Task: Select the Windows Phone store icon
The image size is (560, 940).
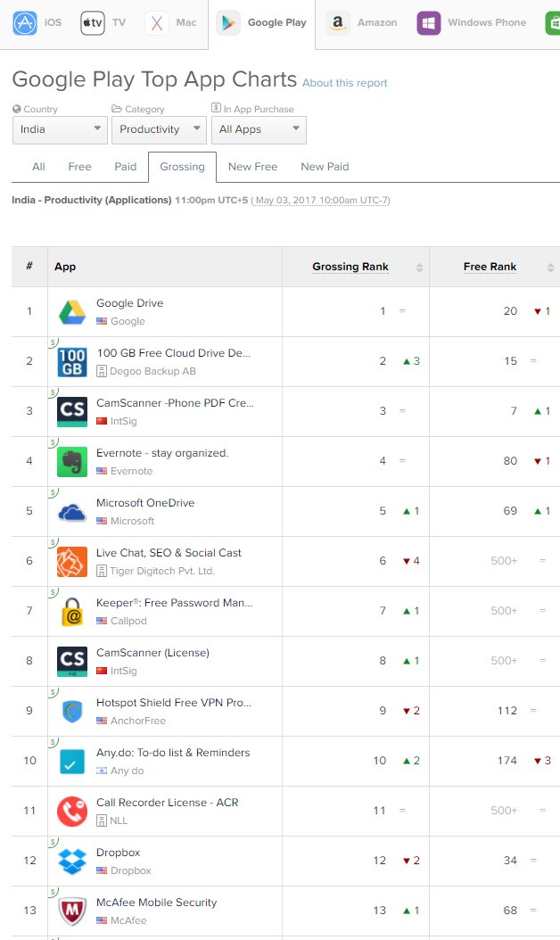Action: [428, 23]
